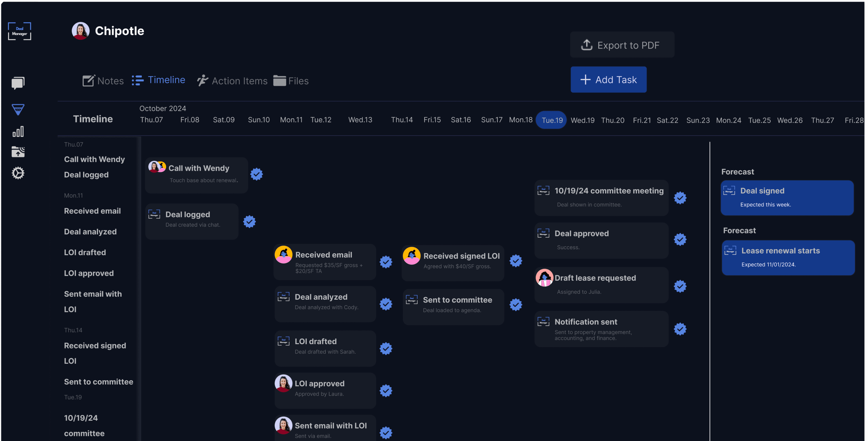The height and width of the screenshot is (441, 868).
Task: Click the Add Task button
Action: 608,80
